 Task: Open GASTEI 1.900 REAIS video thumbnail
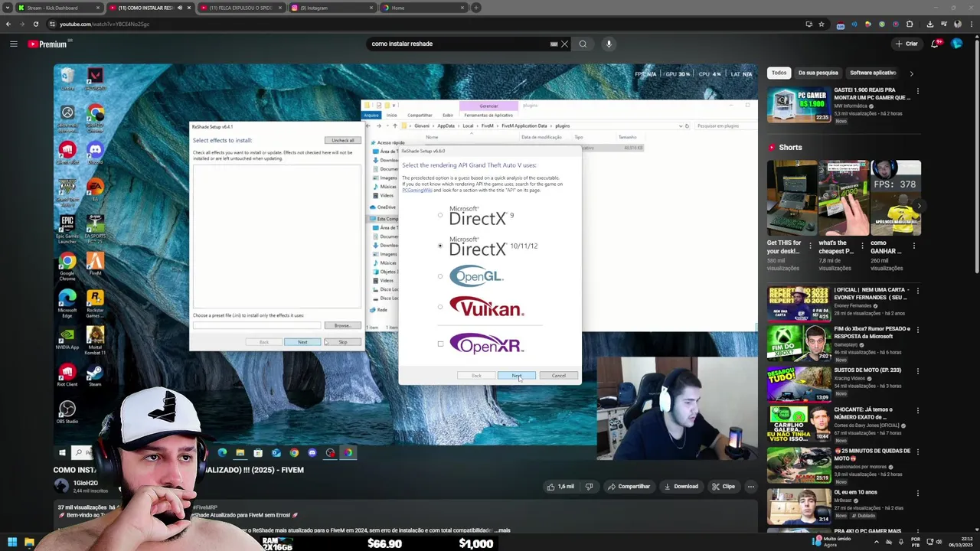799,106
